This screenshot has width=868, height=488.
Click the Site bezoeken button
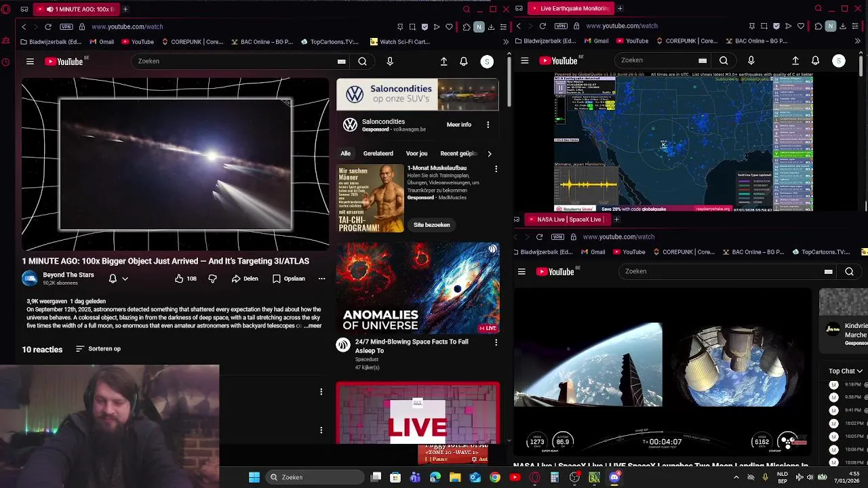coord(431,225)
